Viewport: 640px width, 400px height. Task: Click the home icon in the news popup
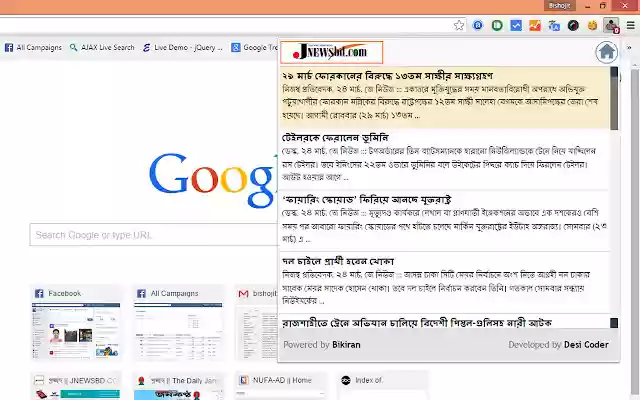click(x=607, y=52)
